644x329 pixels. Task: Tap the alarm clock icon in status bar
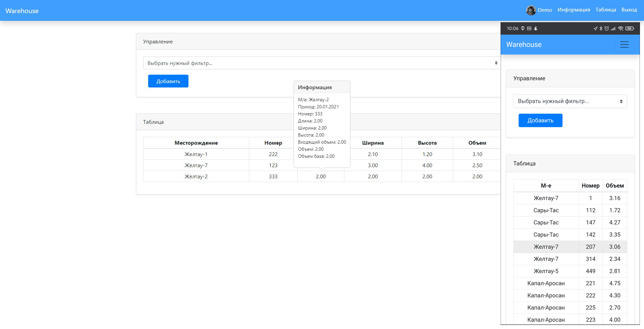pyautogui.click(x=607, y=29)
